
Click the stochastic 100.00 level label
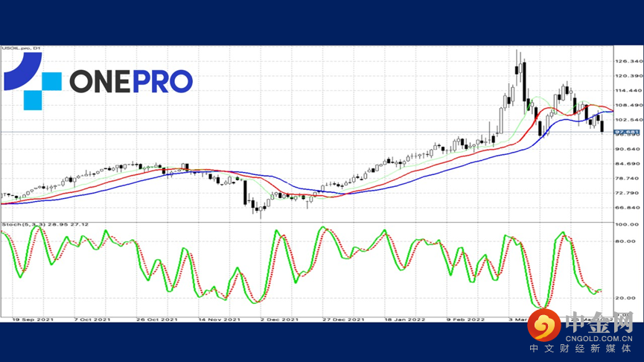click(627, 224)
